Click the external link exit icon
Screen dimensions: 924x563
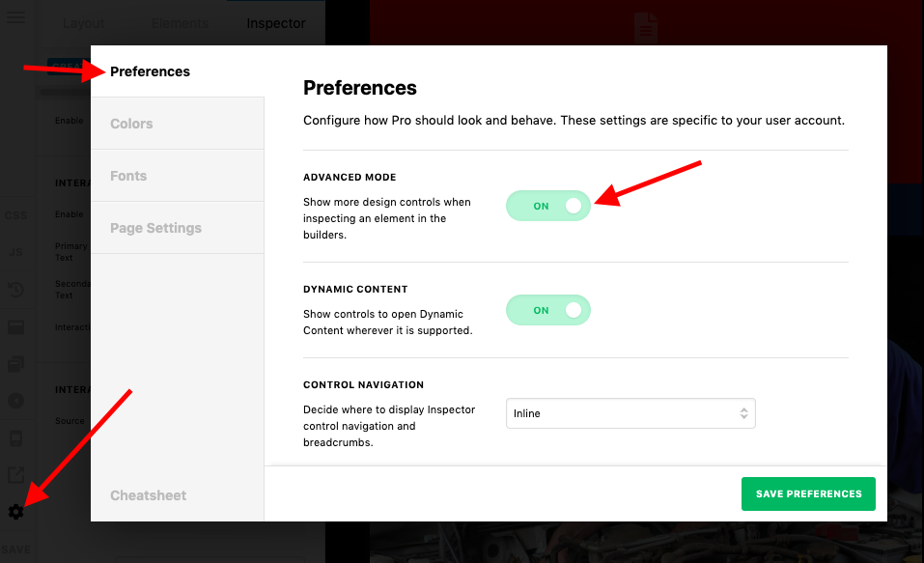(15, 474)
